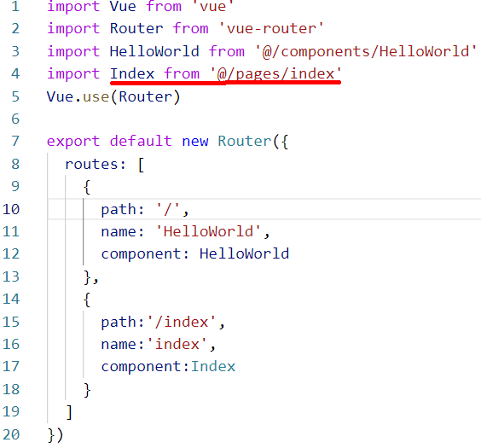Click the '@/pages/index' import path
This screenshot has height=448, width=481.
pyautogui.click(x=275, y=74)
